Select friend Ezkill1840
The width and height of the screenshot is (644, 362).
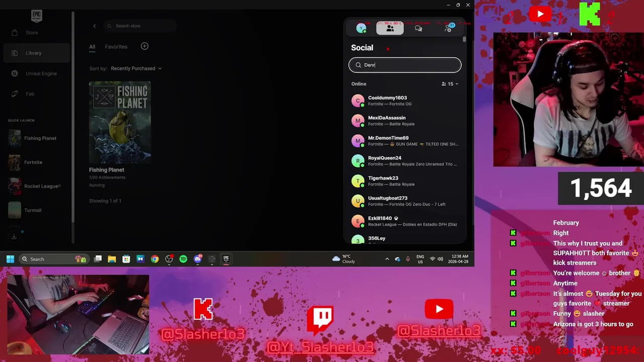pos(405,221)
